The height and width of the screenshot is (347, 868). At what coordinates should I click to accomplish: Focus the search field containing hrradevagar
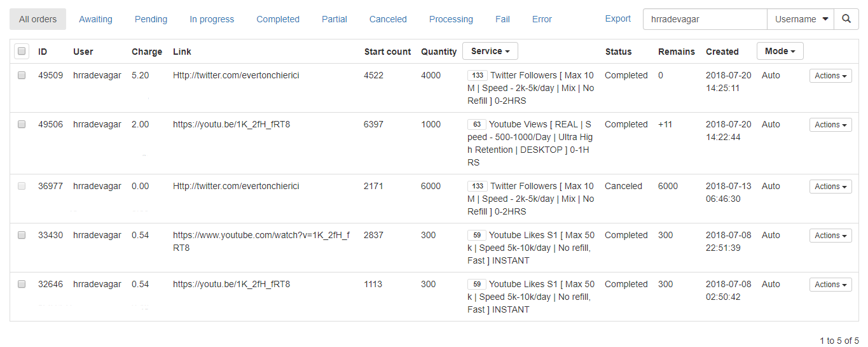(x=705, y=19)
